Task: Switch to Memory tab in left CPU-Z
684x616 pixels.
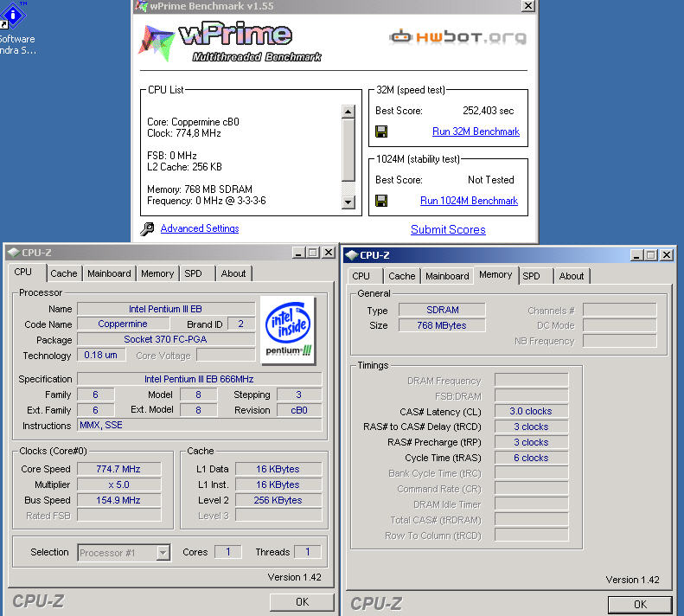Action: click(157, 273)
